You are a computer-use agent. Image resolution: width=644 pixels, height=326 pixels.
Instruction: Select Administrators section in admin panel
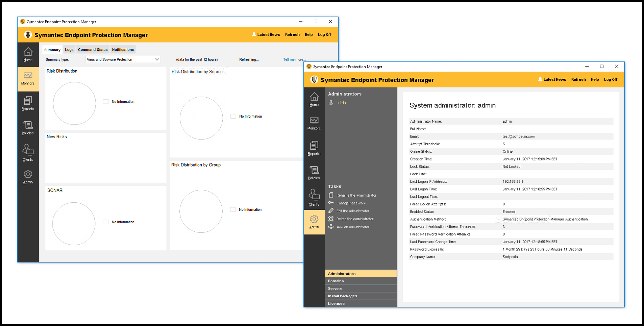click(x=361, y=274)
